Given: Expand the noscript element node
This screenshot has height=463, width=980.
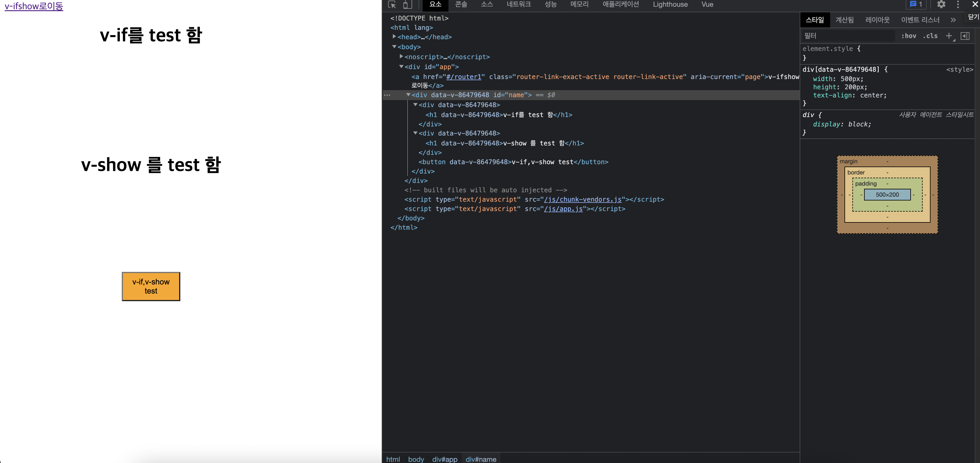Looking at the screenshot, I should click(401, 56).
